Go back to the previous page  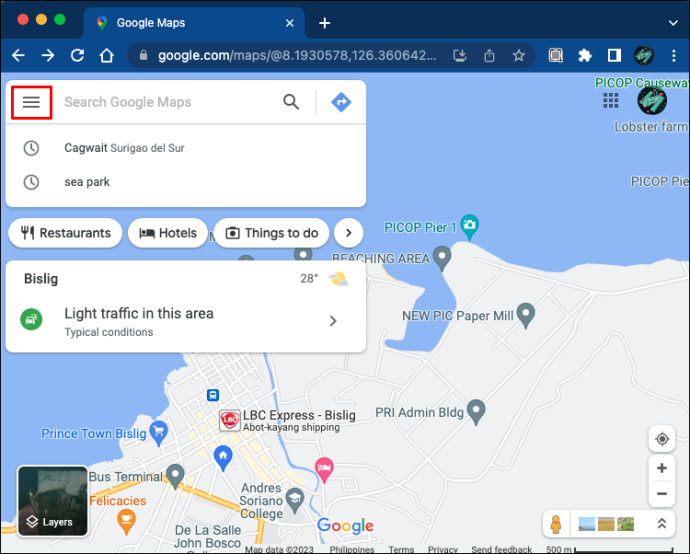[x=18, y=55]
